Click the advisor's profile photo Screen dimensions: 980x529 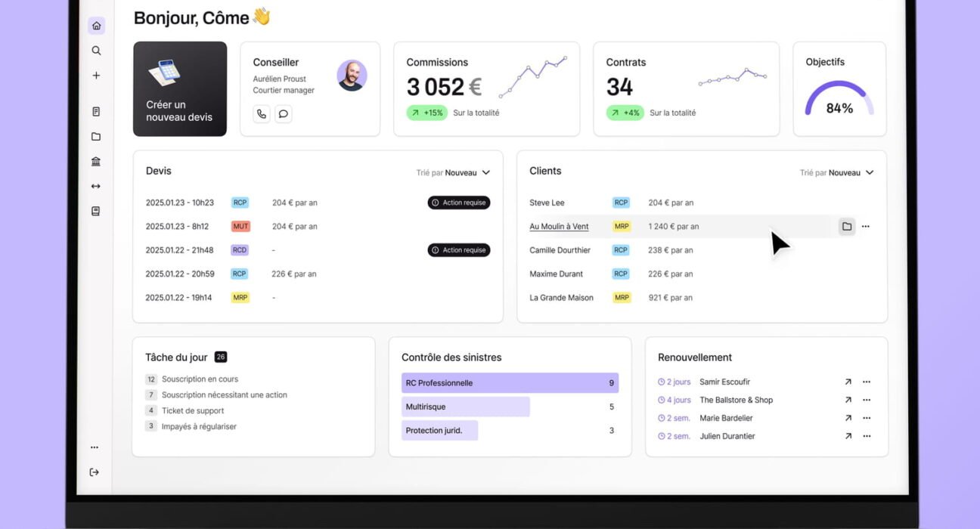[352, 76]
